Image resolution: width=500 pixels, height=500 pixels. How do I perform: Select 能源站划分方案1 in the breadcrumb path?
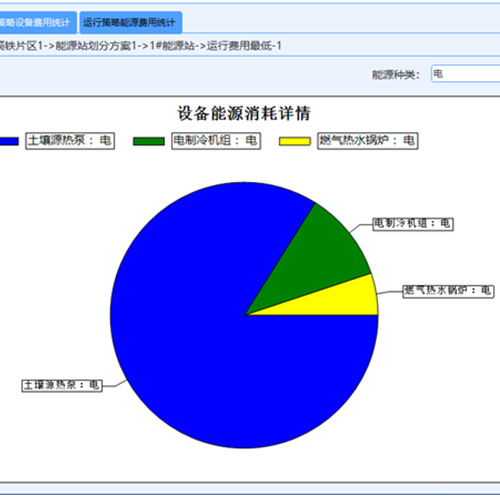[x=96, y=45]
